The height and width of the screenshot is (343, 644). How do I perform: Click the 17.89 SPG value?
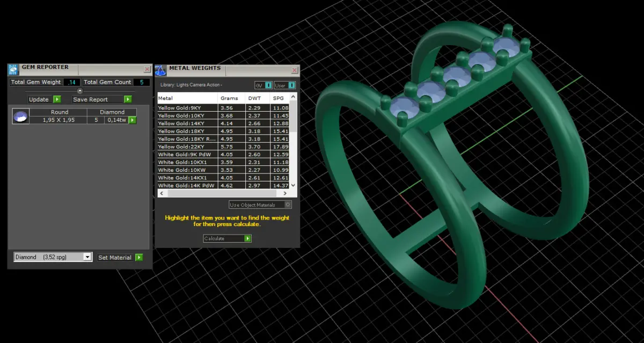(x=280, y=147)
